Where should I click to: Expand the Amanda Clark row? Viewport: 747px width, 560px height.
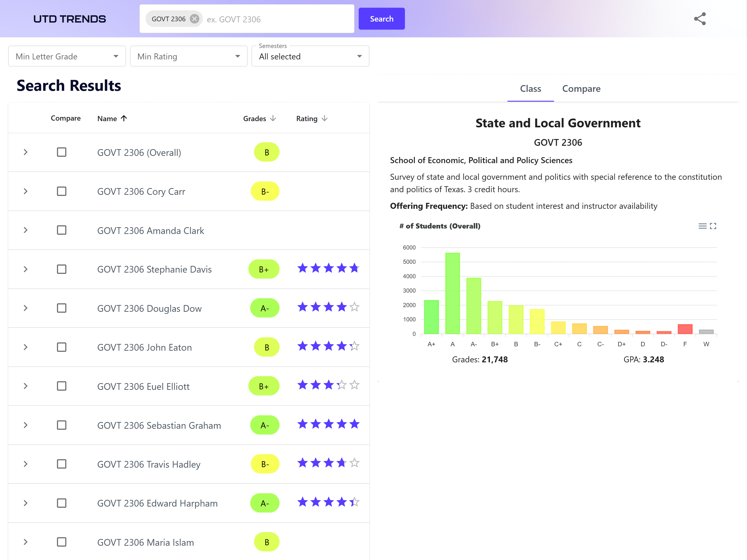point(26,230)
